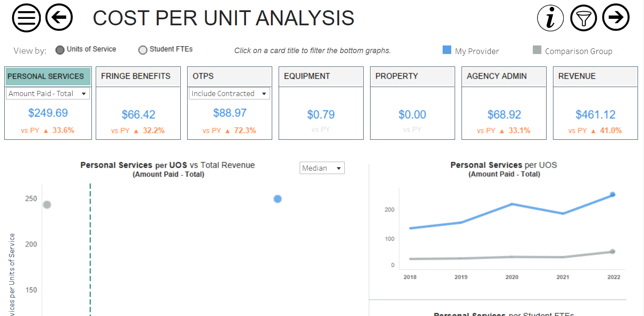Expand the Amount Paid - Total dropdown
This screenshot has width=644, height=316.
pos(48,93)
